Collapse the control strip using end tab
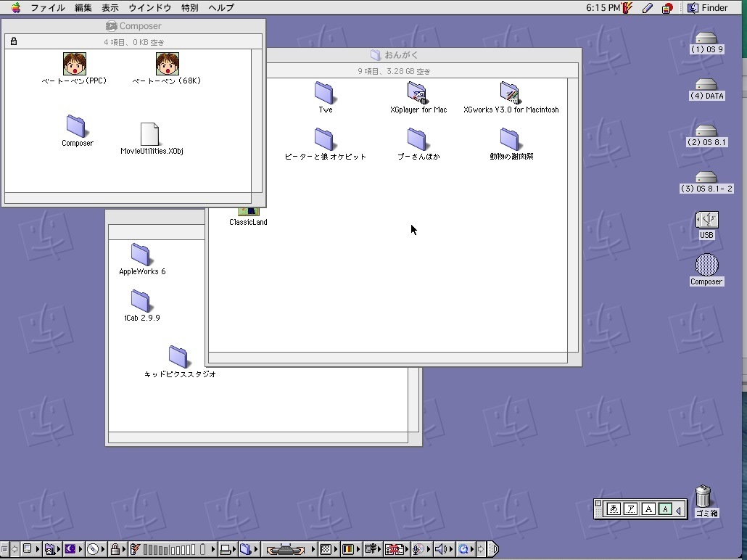 point(493,549)
